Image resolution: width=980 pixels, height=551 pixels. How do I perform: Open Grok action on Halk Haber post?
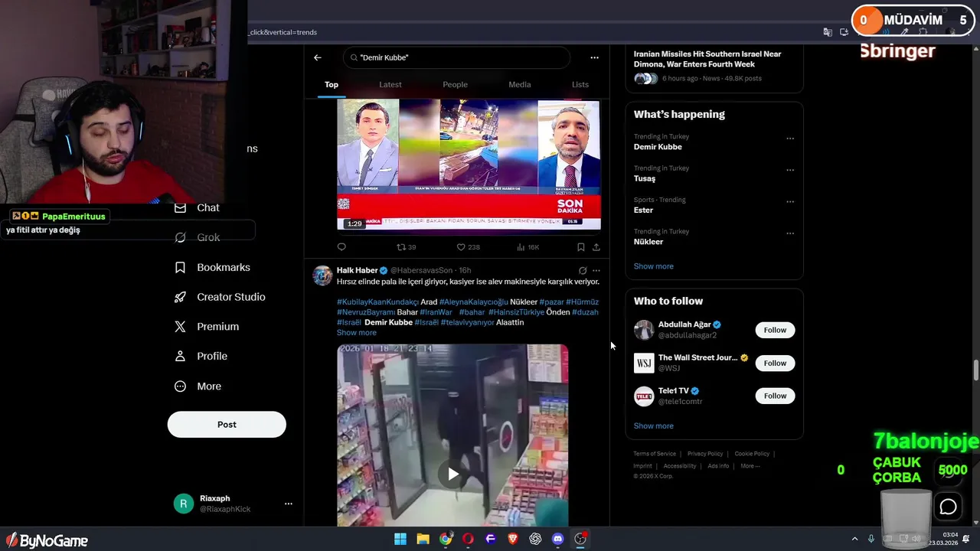click(583, 270)
